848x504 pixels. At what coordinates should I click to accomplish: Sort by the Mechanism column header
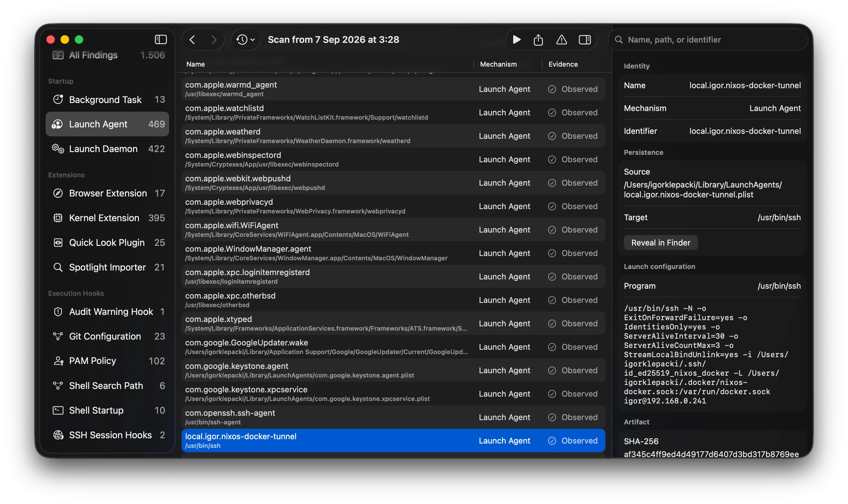pos(498,64)
